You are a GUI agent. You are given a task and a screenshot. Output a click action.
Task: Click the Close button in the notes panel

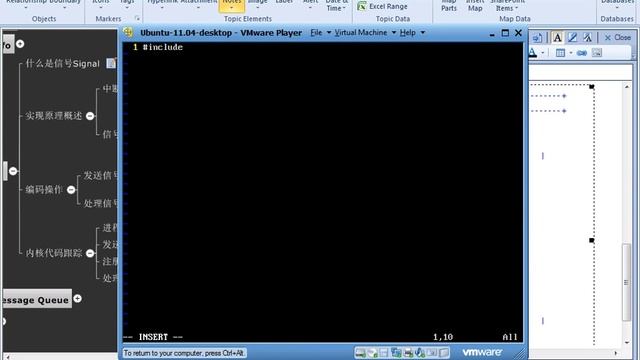point(618,38)
